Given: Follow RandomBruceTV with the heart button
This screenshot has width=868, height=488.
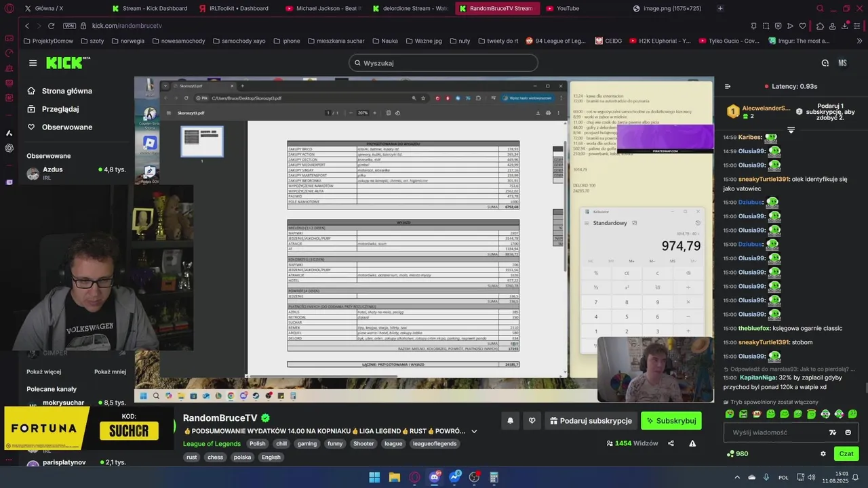Looking at the screenshot, I should (532, 421).
